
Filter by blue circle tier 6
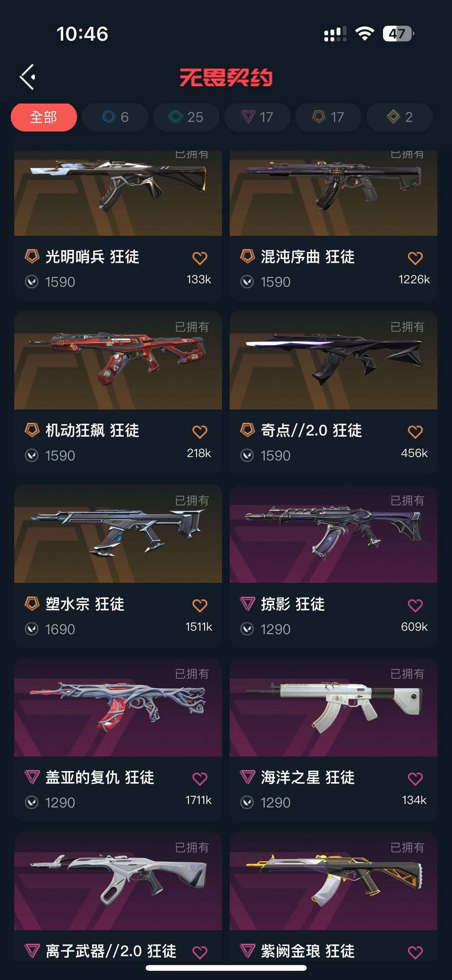click(115, 117)
